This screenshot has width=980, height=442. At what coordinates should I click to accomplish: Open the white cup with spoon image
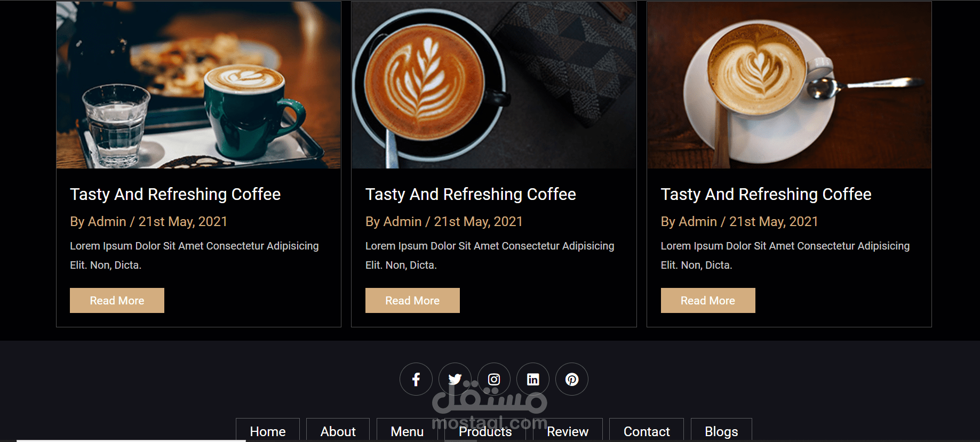pyautogui.click(x=789, y=85)
